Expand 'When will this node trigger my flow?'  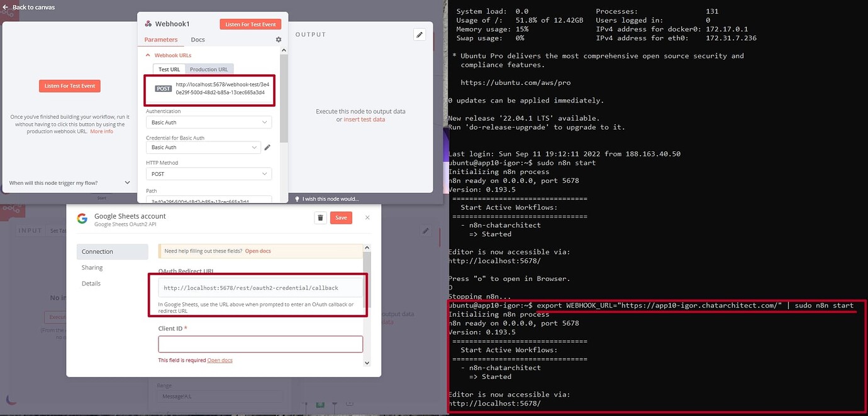(68, 183)
